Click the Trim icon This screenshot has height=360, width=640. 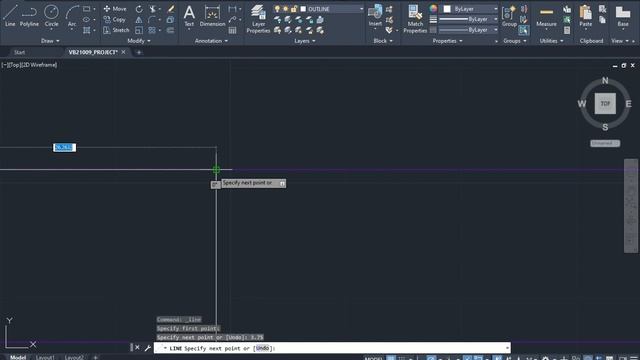click(153, 9)
